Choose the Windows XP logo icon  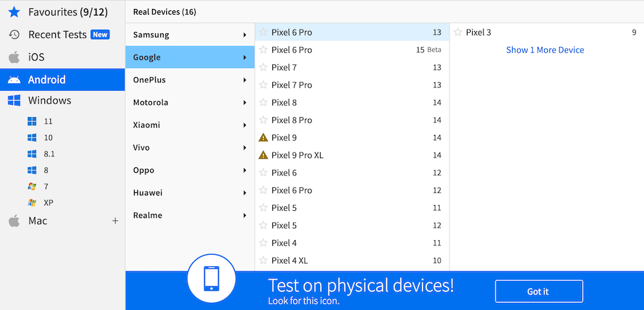pos(32,203)
